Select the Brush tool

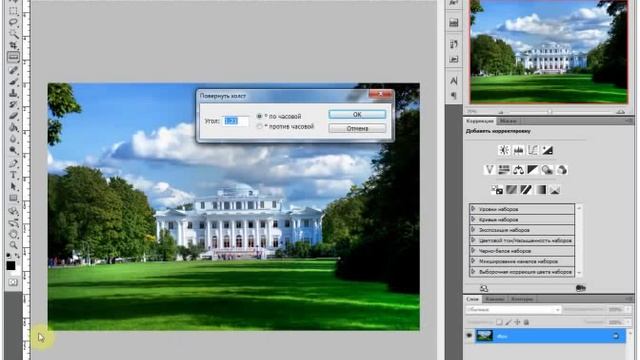click(x=13, y=82)
